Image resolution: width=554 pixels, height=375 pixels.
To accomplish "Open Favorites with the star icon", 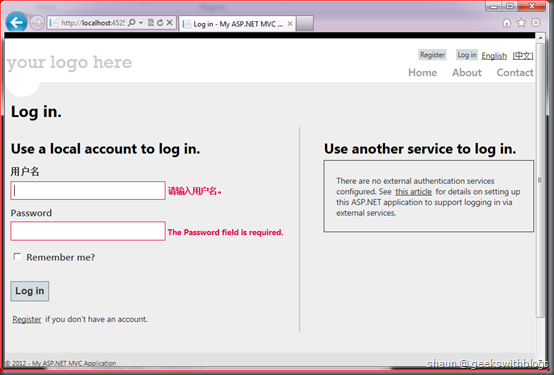I will click(521, 23).
